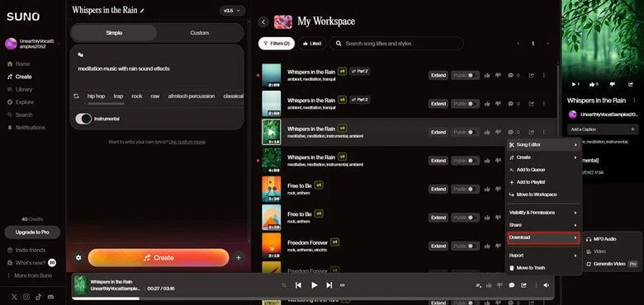Viewport: 644px width, 305px height.
Task: Choose Move to Trash from context menu
Action: click(x=544, y=268)
